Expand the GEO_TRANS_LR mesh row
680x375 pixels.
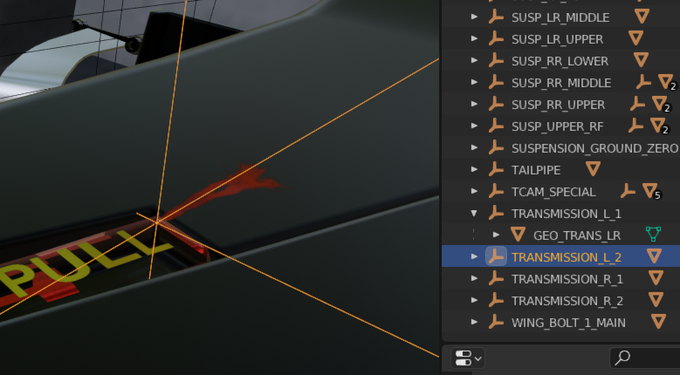coord(496,235)
